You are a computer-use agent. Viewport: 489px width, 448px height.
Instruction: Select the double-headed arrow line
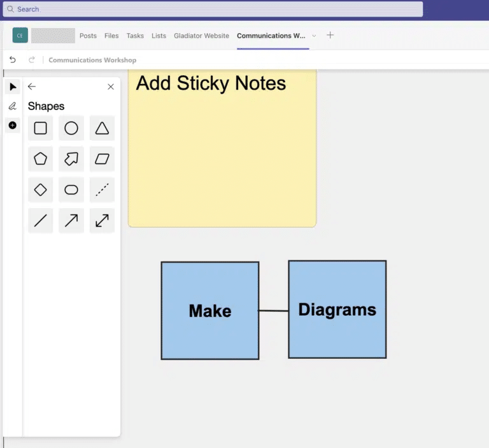102,221
